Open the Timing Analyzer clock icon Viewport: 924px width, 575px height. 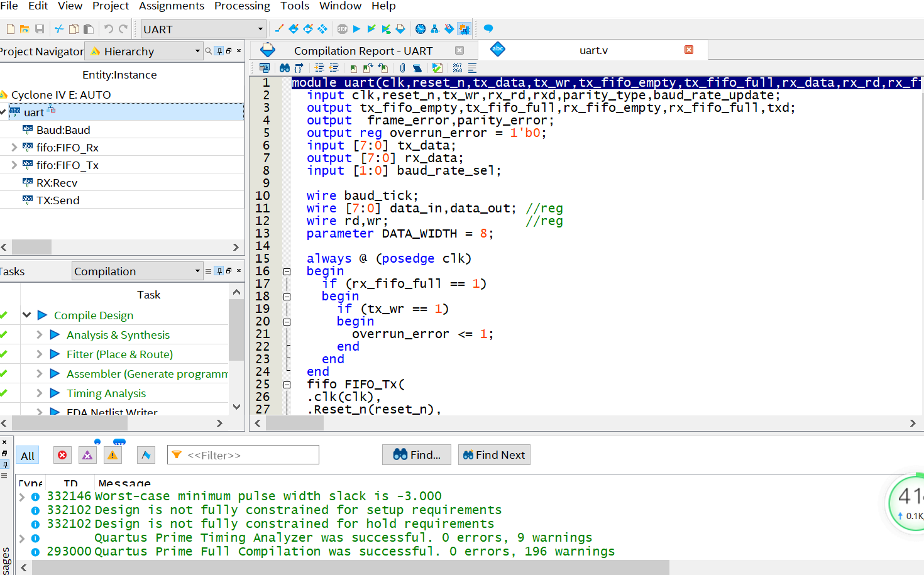421,29
